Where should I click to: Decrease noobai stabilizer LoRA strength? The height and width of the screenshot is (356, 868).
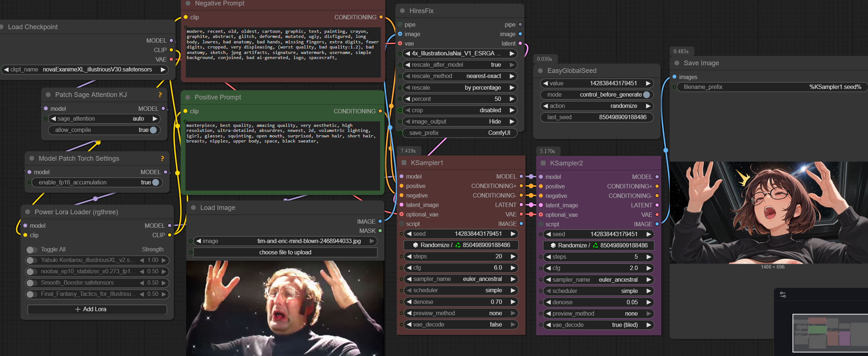coord(142,271)
